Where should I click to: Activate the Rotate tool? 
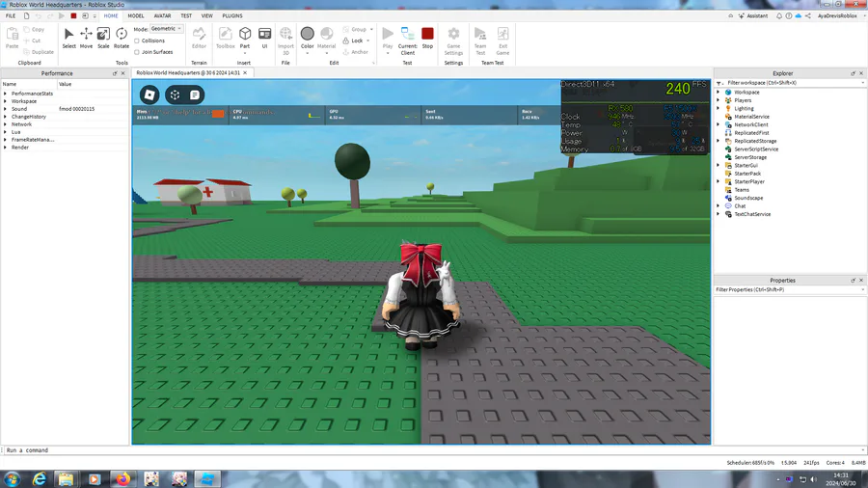(x=122, y=39)
